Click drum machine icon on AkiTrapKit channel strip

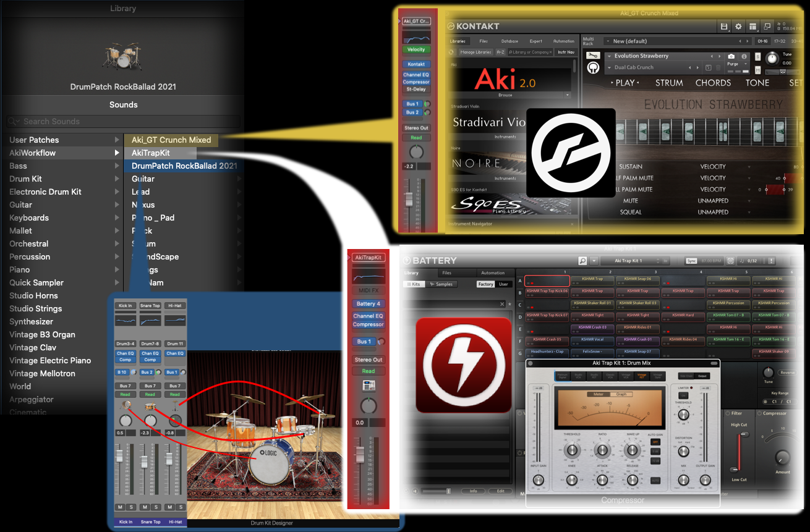[368, 386]
